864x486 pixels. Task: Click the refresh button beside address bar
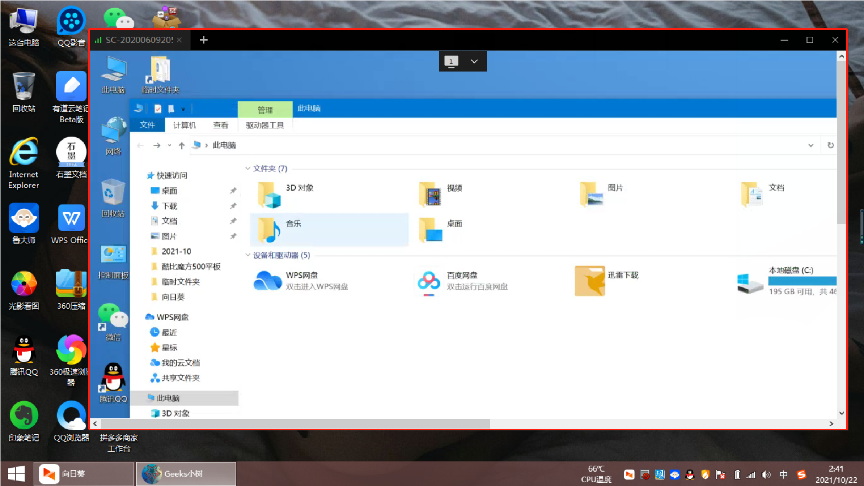pyautogui.click(x=830, y=145)
